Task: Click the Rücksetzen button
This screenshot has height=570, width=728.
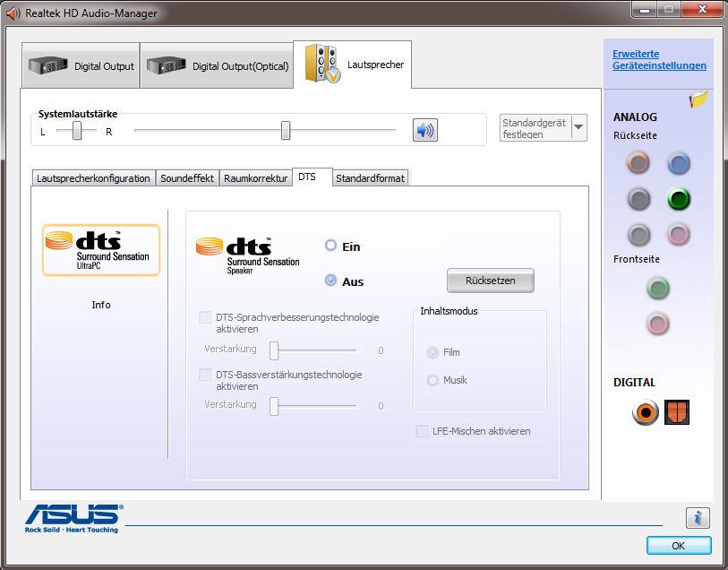Action: coord(491,281)
